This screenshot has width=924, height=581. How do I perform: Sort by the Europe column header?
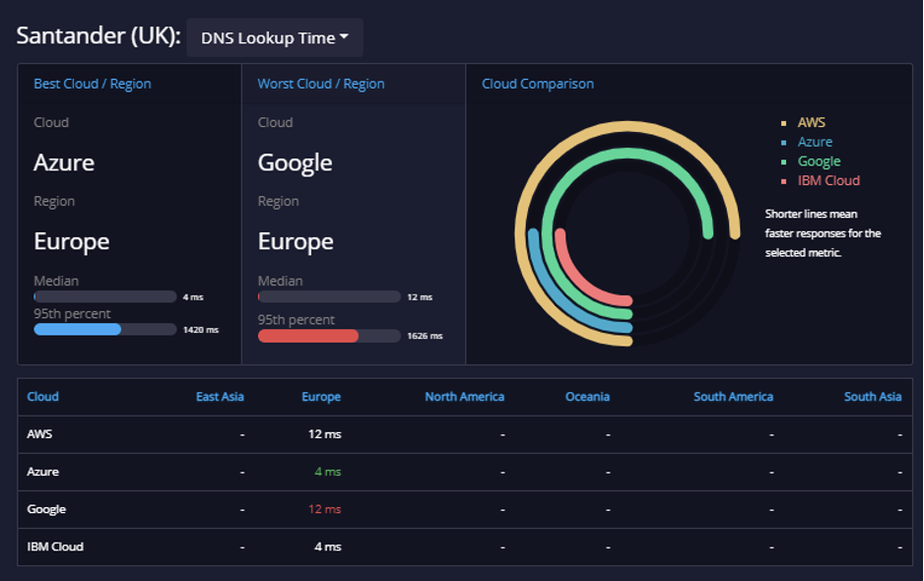pyautogui.click(x=321, y=397)
